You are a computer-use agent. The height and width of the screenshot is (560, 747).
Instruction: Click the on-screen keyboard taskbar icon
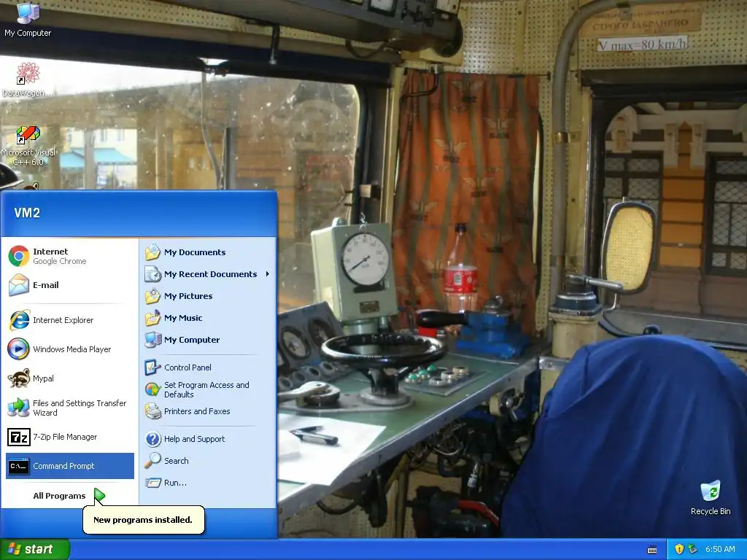tap(652, 550)
